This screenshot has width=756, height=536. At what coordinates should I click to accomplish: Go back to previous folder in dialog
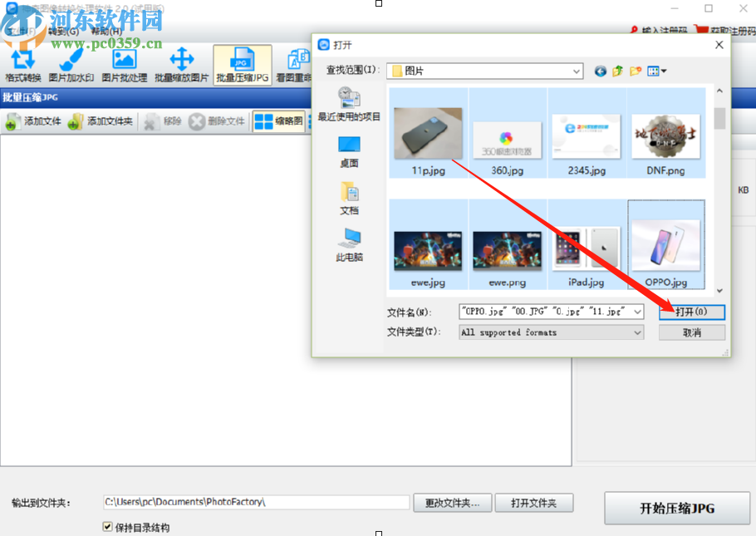601,71
